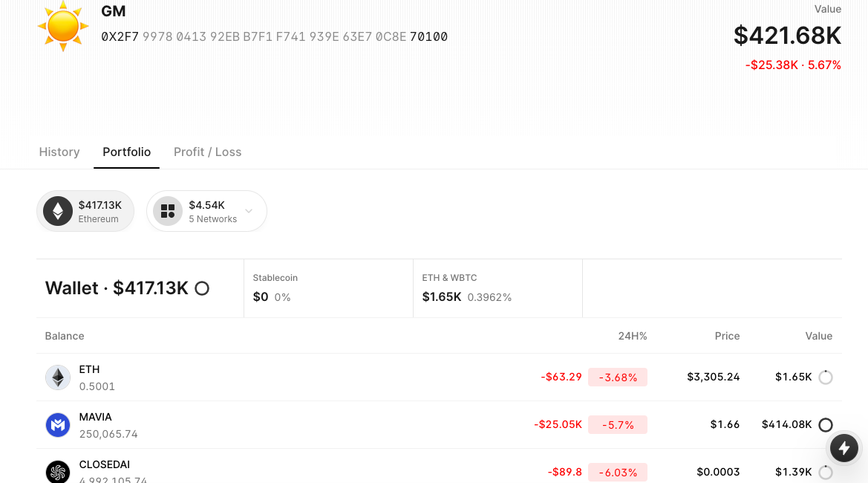Open the Profit / Loss tab
The image size is (868, 483).
(x=207, y=152)
